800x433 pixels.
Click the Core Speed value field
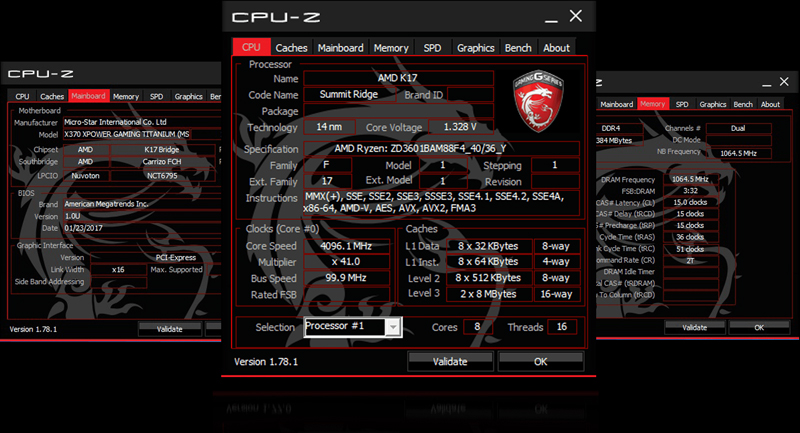pyautogui.click(x=346, y=246)
